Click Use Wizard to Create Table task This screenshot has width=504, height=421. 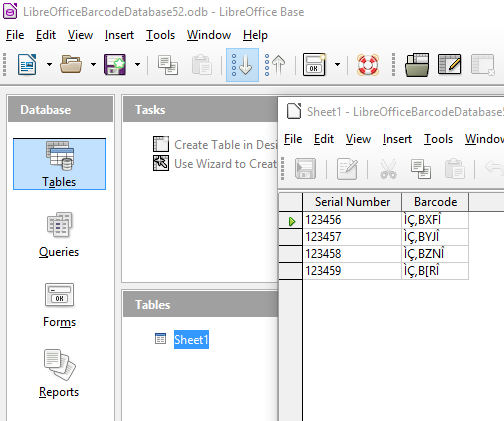(x=215, y=163)
